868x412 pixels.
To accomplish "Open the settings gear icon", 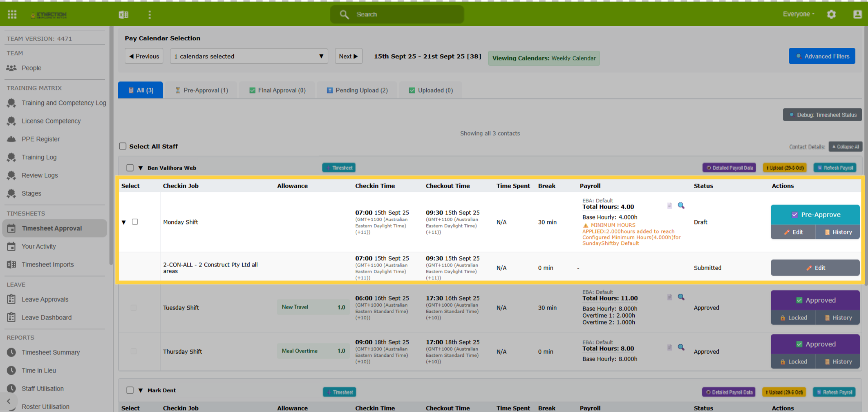I will pos(831,14).
